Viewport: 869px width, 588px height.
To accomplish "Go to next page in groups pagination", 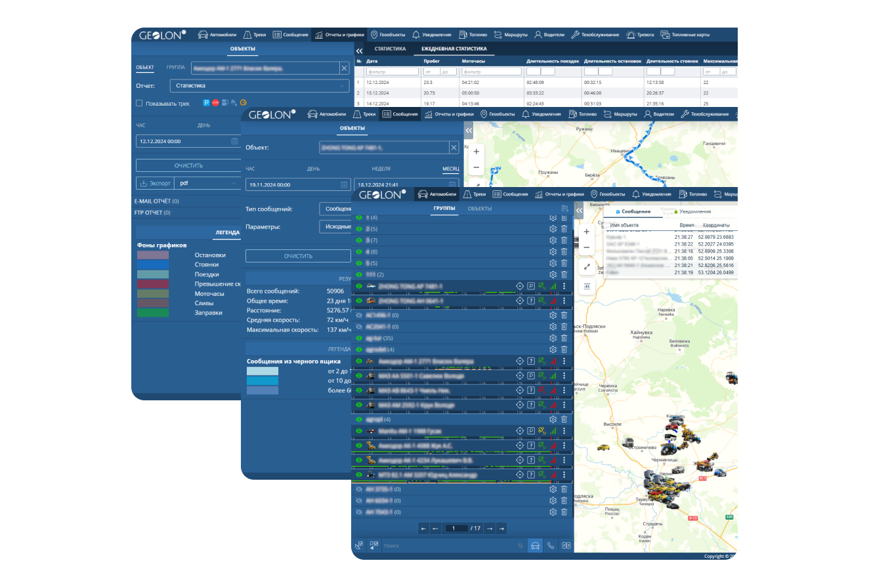I will (489, 528).
